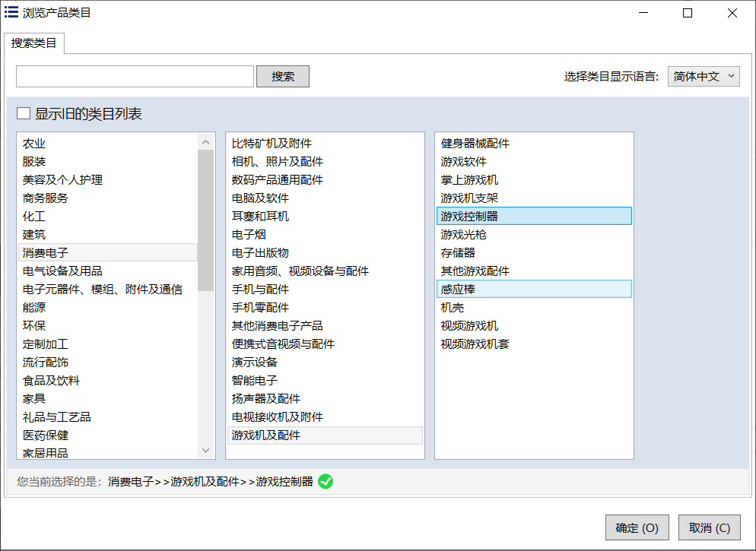Pick 游戏软件 in third list
The height and width of the screenshot is (551, 756).
click(x=534, y=162)
